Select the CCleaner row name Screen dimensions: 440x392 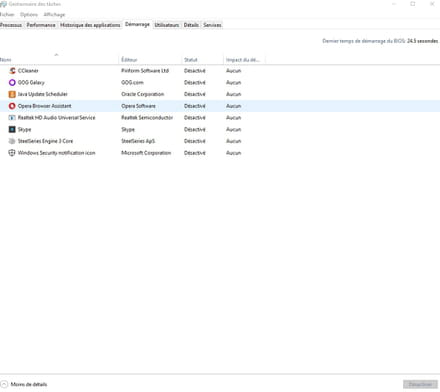pyautogui.click(x=28, y=71)
